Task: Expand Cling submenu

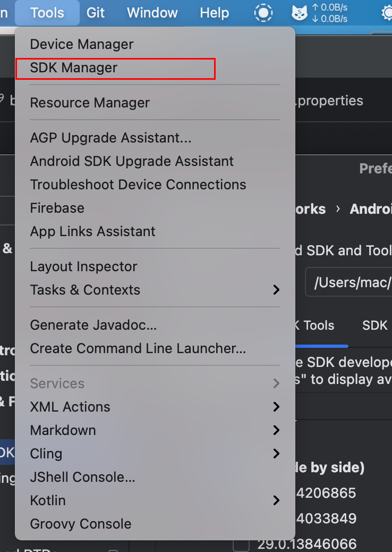Action: [155, 454]
